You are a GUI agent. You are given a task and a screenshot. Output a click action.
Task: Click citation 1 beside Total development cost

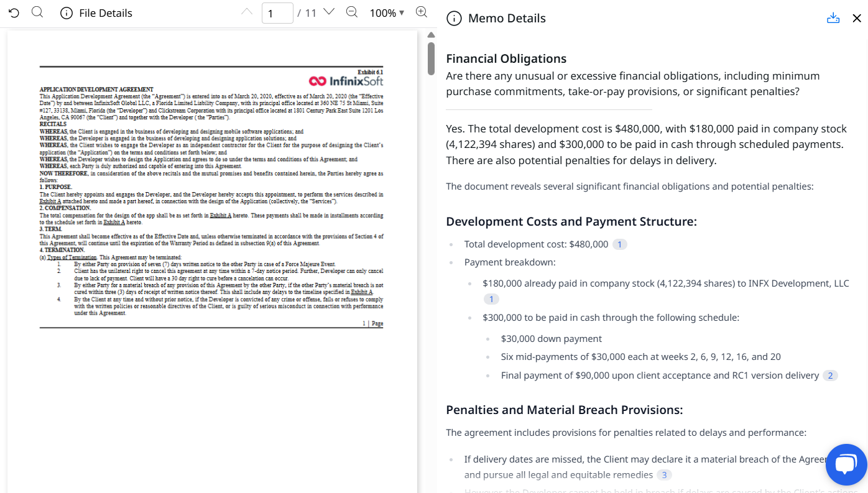[619, 244]
